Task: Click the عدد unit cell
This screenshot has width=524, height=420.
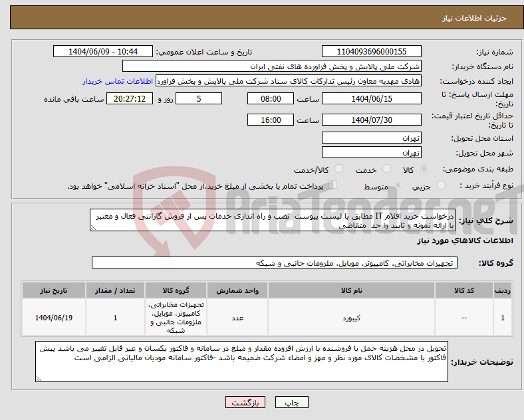Action: [x=237, y=318]
